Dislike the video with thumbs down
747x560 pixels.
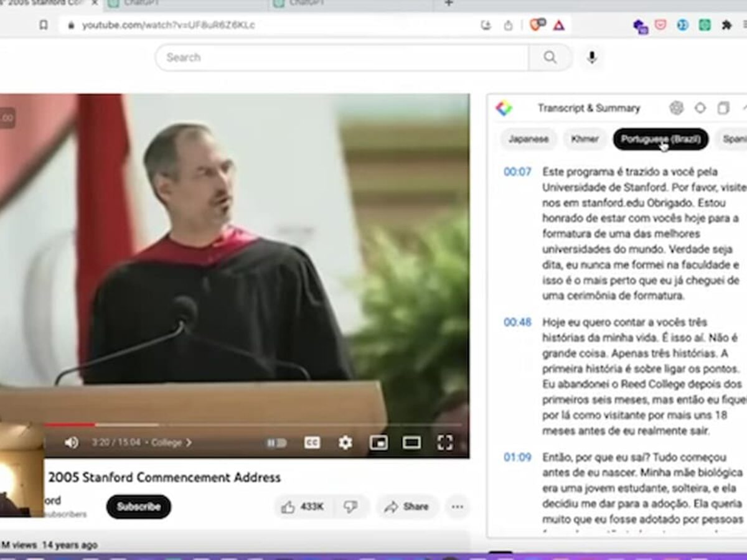coord(351,507)
